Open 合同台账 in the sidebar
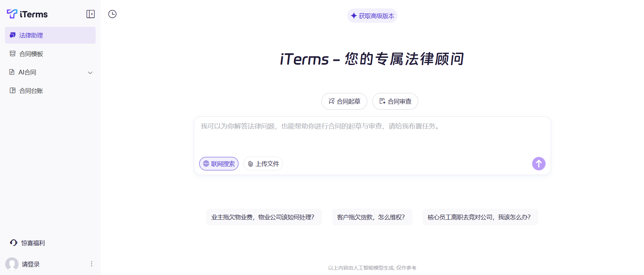Image resolution: width=644 pixels, height=275 pixels. point(50,91)
